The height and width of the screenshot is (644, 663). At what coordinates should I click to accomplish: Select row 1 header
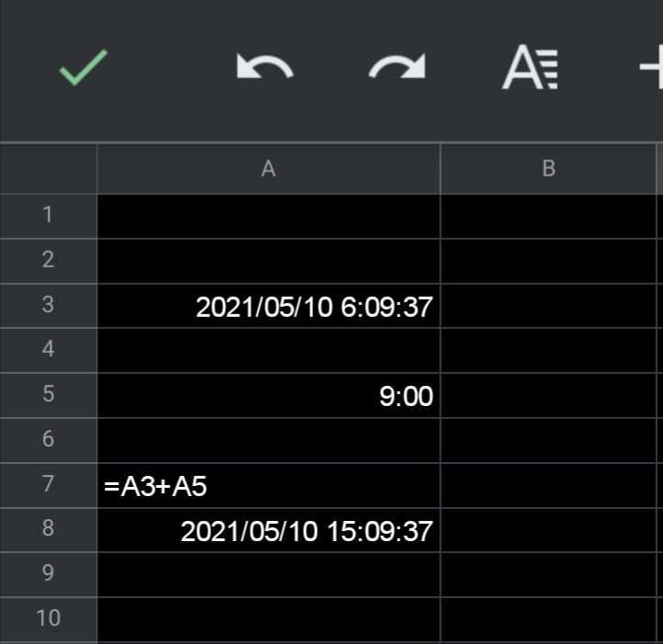click(49, 216)
